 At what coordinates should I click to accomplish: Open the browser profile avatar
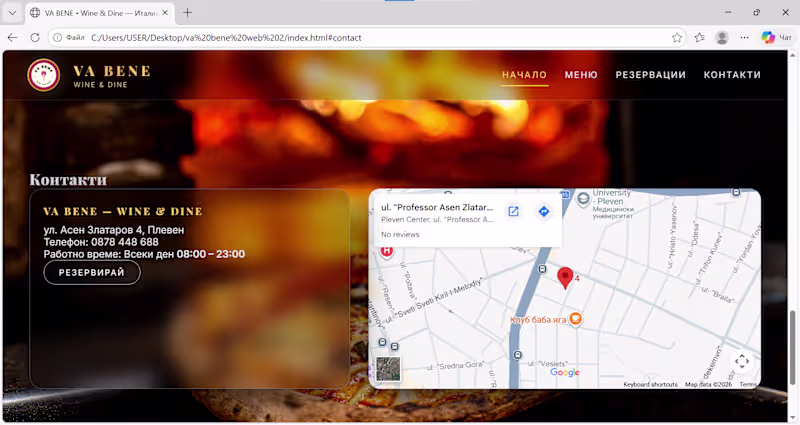pyautogui.click(x=722, y=37)
